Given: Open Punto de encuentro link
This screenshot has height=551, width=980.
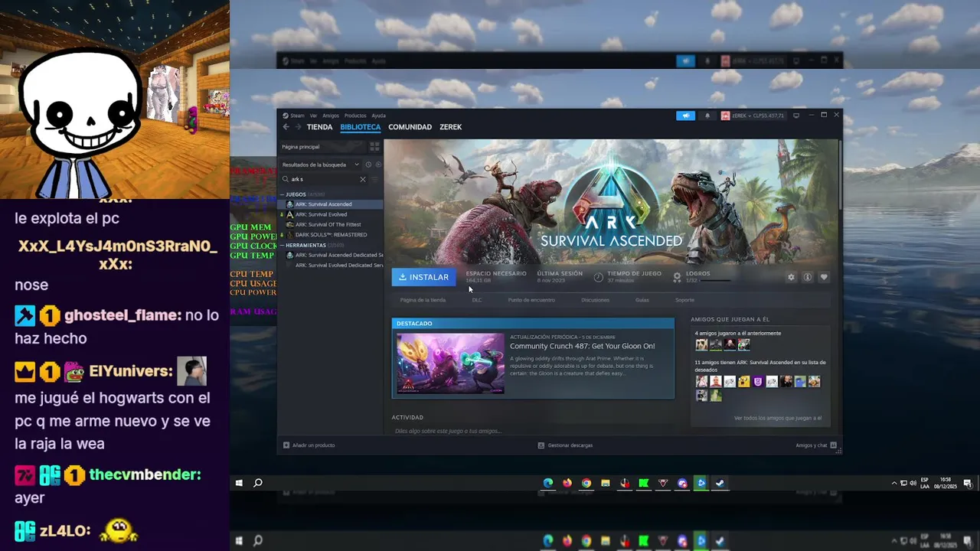Looking at the screenshot, I should coord(531,300).
